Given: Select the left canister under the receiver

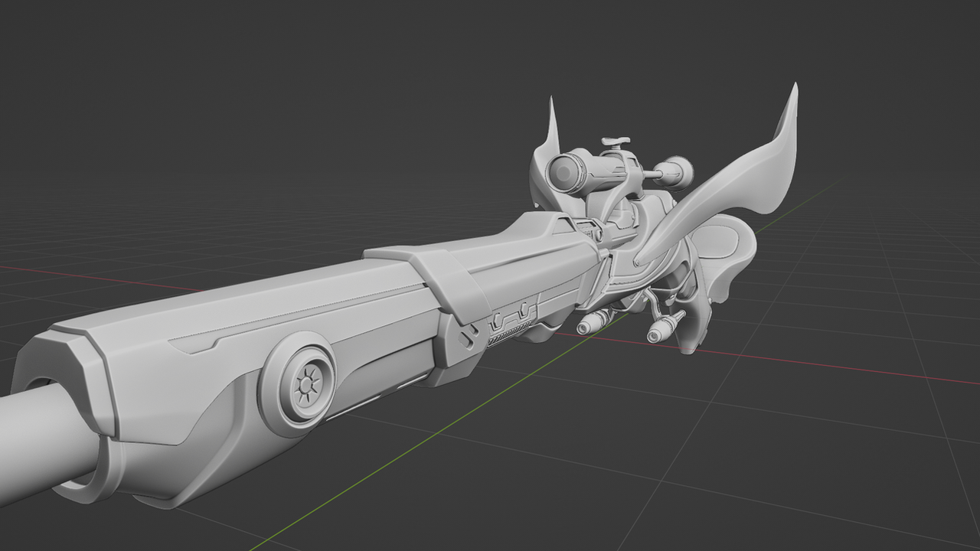Looking at the screenshot, I should click(594, 322).
